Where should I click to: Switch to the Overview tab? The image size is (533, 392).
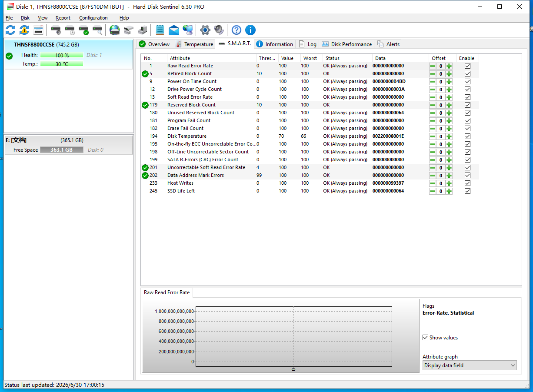click(x=154, y=44)
